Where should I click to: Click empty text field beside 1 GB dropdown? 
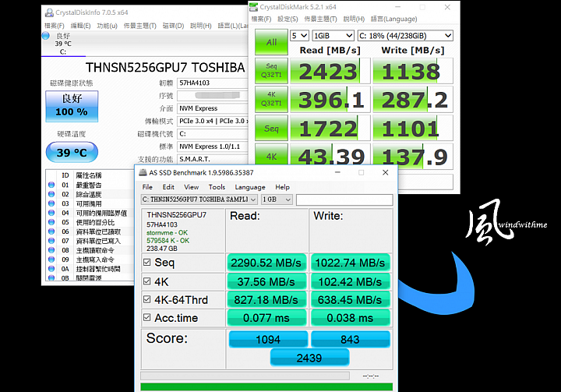(x=344, y=200)
